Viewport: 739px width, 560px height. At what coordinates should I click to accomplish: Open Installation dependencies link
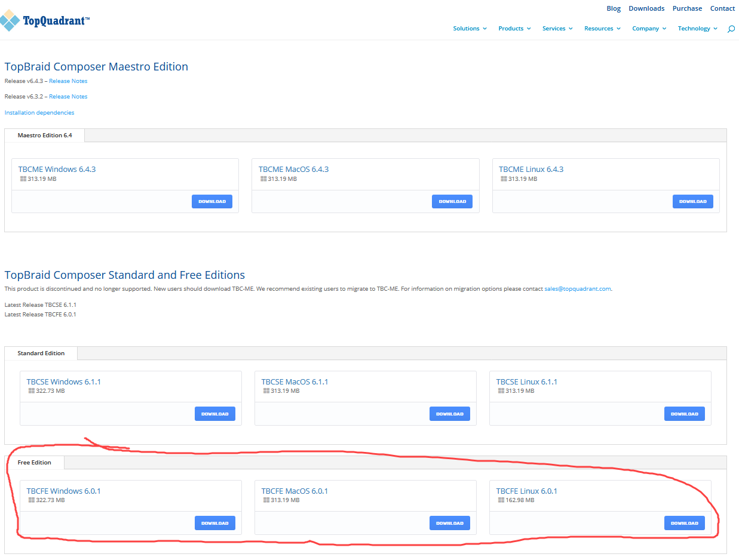pyautogui.click(x=39, y=112)
